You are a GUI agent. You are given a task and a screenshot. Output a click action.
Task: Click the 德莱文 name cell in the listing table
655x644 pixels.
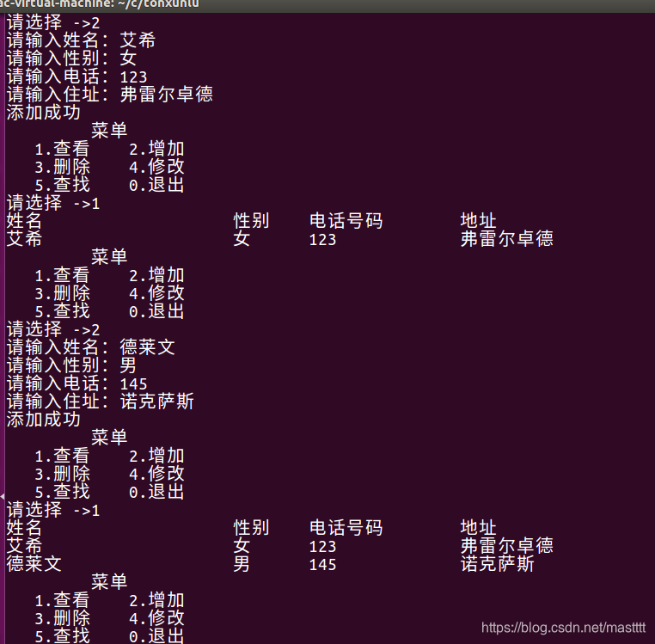[34, 564]
